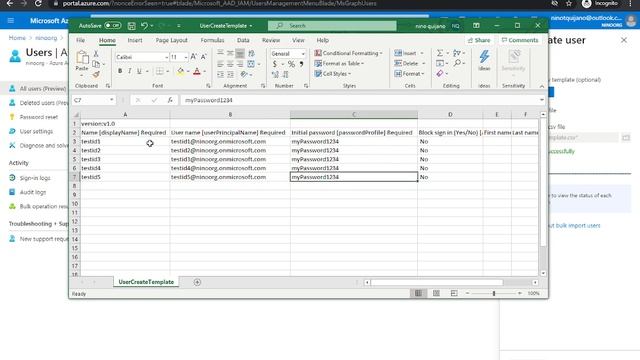Increase font size with larger A icon

tap(193, 57)
